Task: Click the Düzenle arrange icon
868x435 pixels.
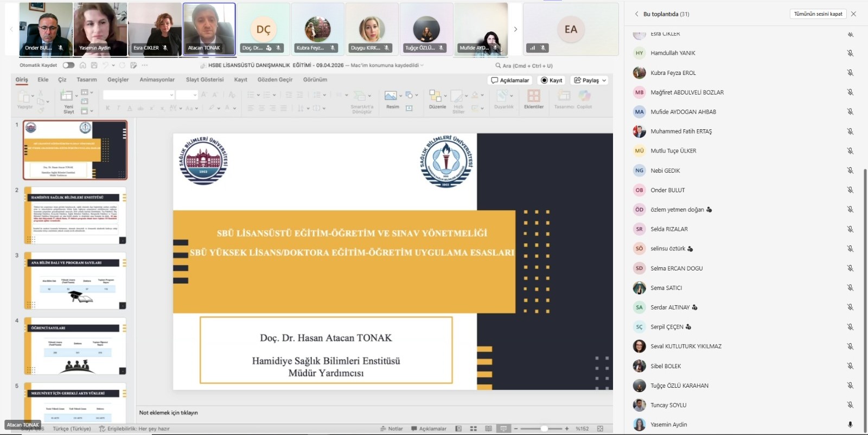Action: tap(435, 96)
